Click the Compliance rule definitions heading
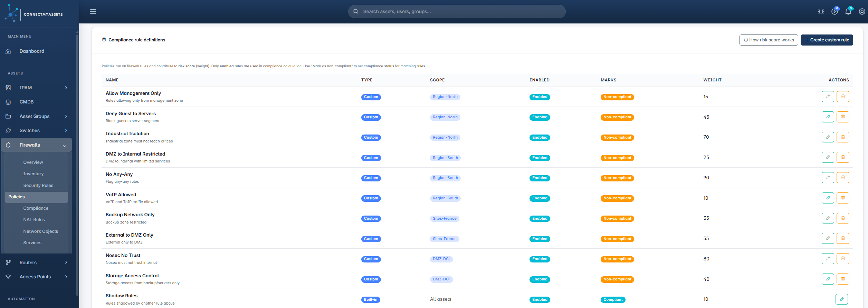This screenshot has height=308, width=868. 137,40
